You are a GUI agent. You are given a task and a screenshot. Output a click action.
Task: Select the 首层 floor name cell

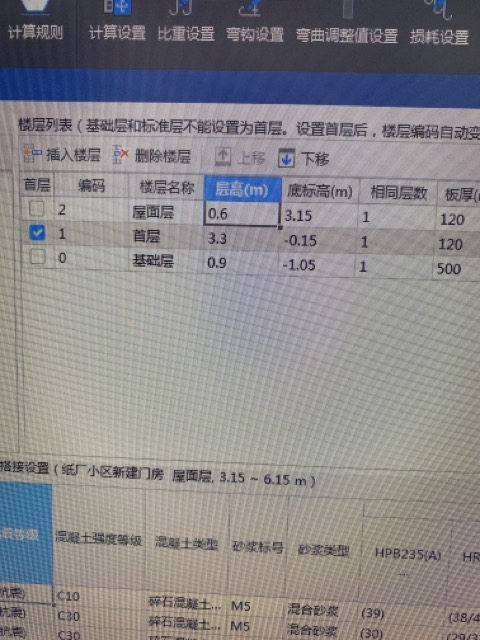[x=166, y=236]
